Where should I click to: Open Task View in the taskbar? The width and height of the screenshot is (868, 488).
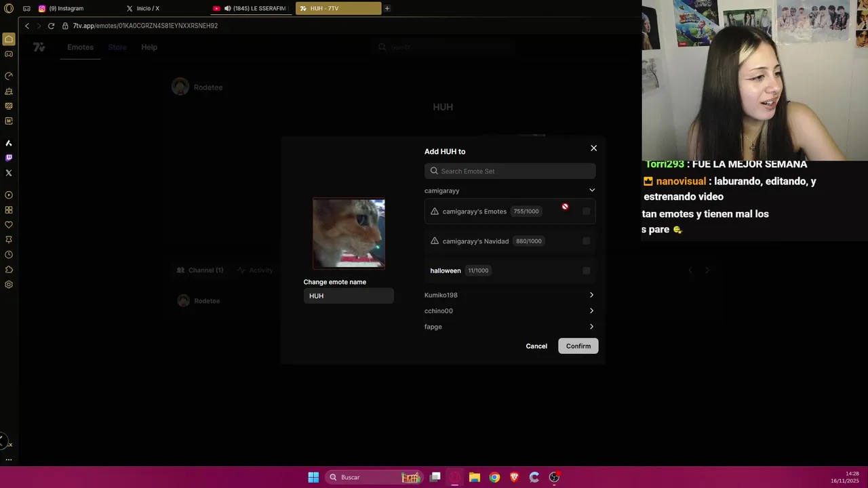pos(435,477)
